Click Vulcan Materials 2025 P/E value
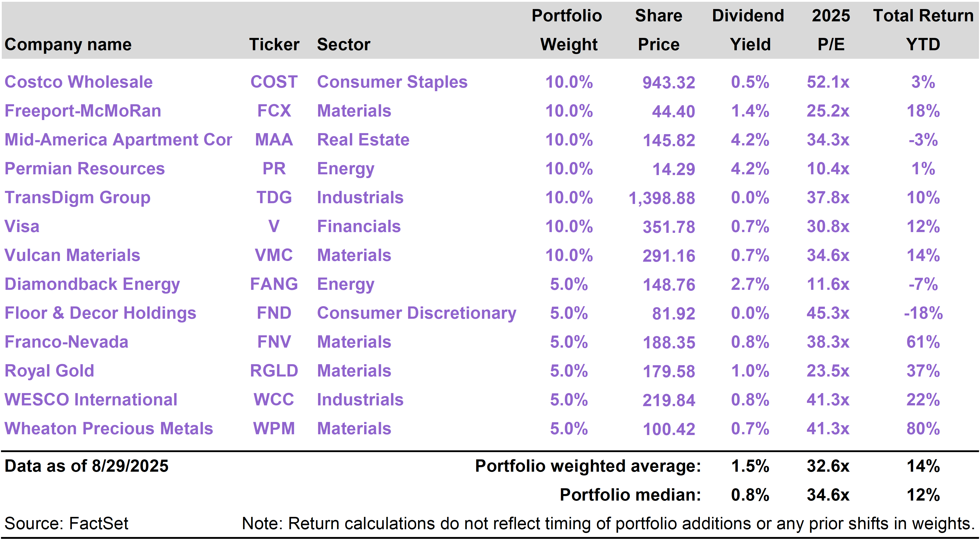 tap(828, 255)
